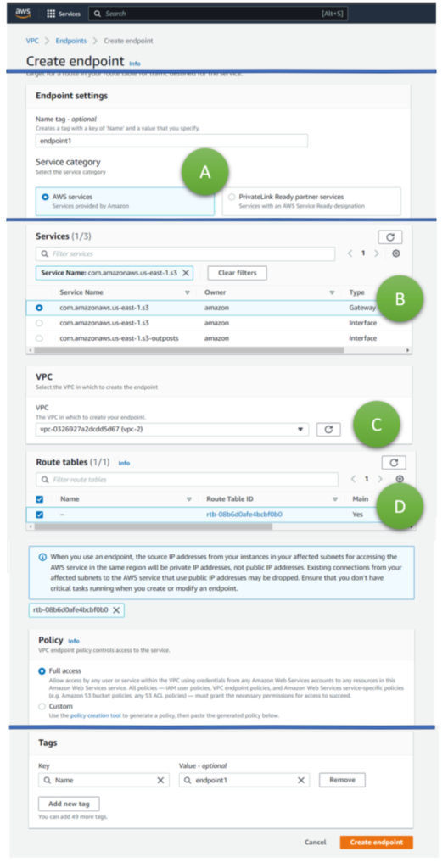Select the Interface us-east-1.s3 service radio
This screenshot has width=448, height=868.
[x=39, y=323]
